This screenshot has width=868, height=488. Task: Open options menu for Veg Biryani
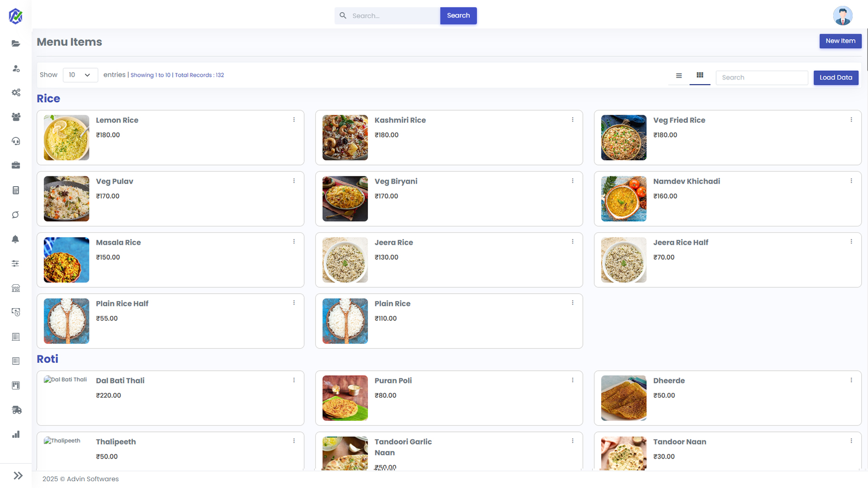572,181
